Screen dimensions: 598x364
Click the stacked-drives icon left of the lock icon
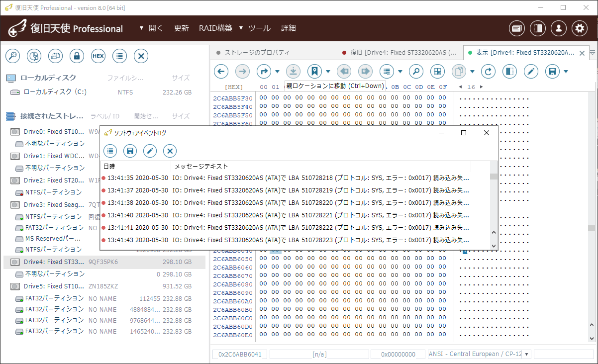click(55, 56)
